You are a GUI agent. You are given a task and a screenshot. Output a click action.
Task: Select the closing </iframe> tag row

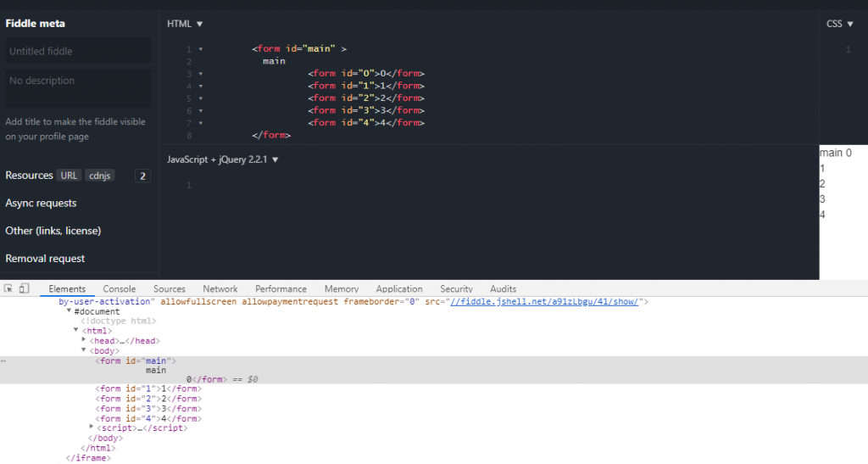click(x=88, y=458)
